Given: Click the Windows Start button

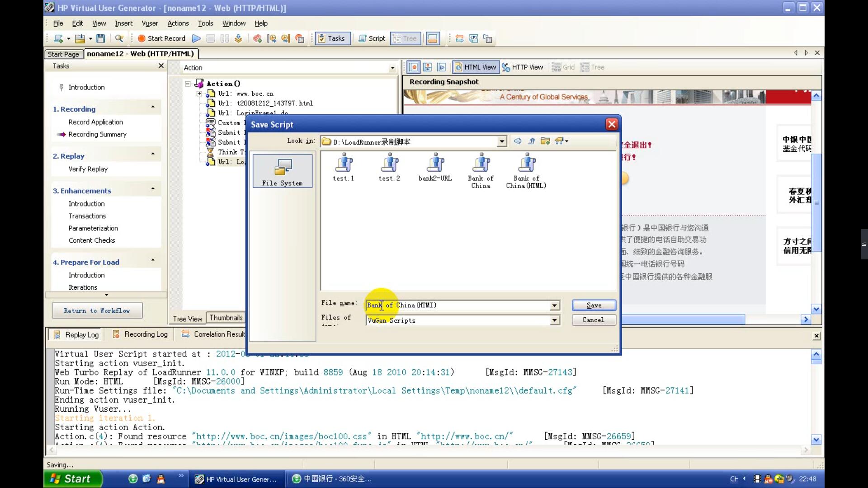Looking at the screenshot, I should (x=73, y=479).
